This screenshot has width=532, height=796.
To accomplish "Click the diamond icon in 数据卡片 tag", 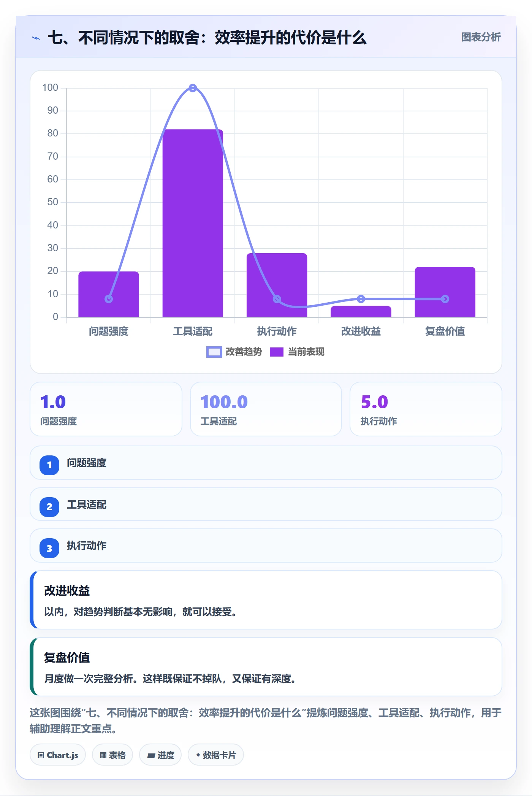I will pos(198,755).
